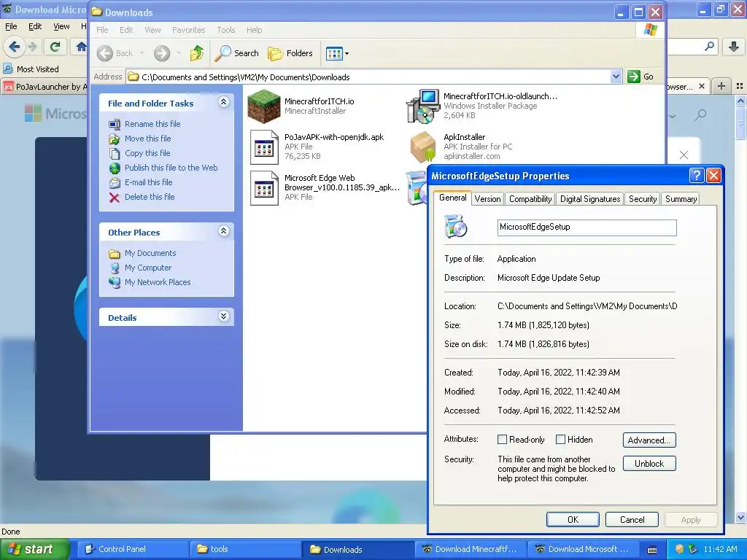Switch to the Compatibility tab

pos(530,199)
